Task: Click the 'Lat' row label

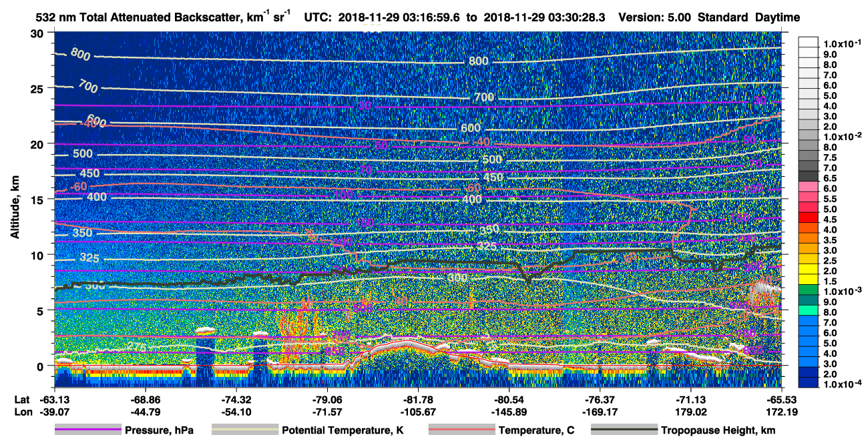Action: pyautogui.click(x=21, y=399)
